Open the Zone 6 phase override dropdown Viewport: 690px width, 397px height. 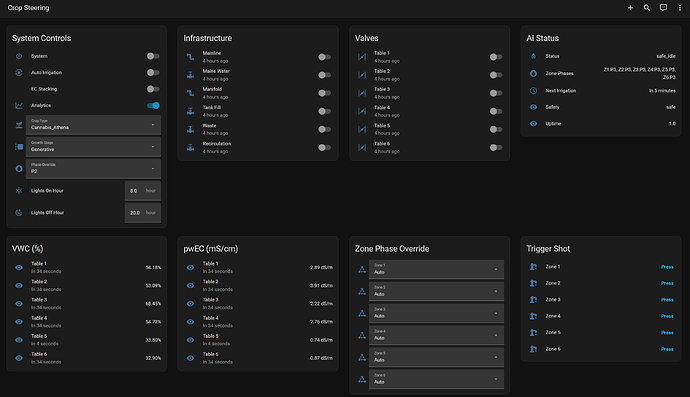pos(437,379)
